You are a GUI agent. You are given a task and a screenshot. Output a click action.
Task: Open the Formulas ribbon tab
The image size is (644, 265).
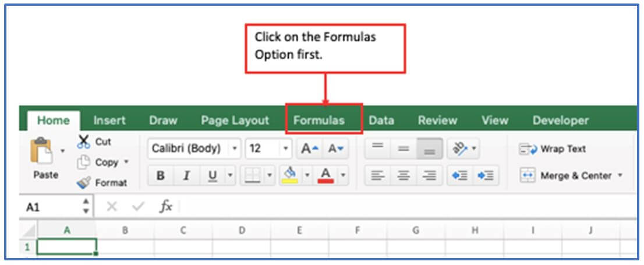(x=319, y=121)
